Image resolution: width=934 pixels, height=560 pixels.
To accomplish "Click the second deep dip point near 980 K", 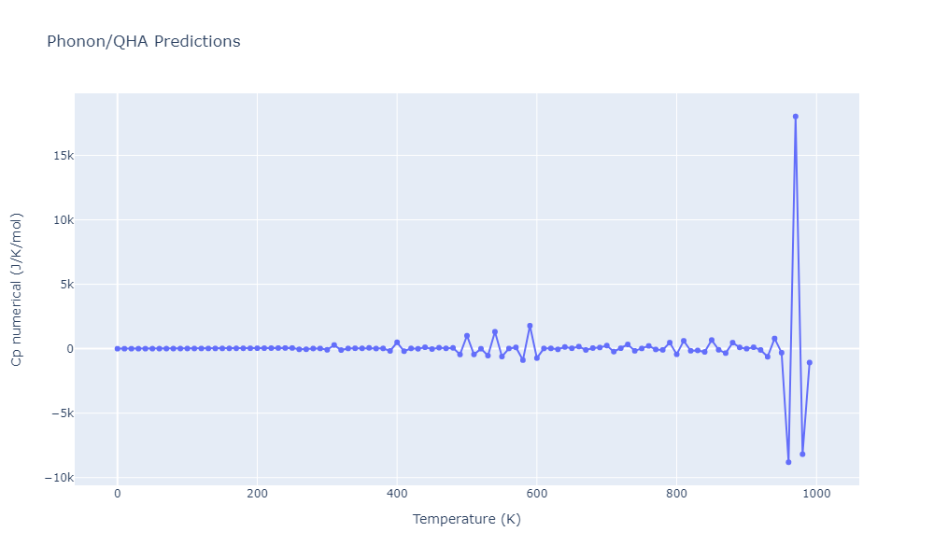I will pos(802,454).
